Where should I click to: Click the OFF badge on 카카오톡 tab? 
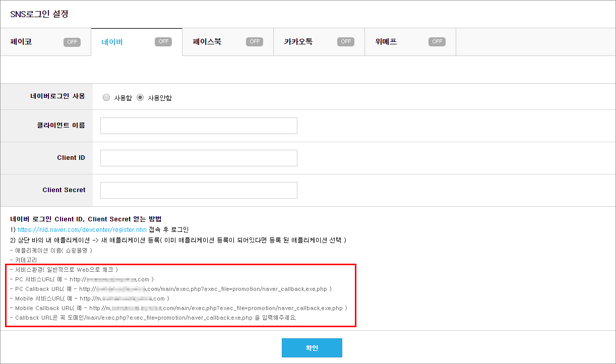[346, 42]
